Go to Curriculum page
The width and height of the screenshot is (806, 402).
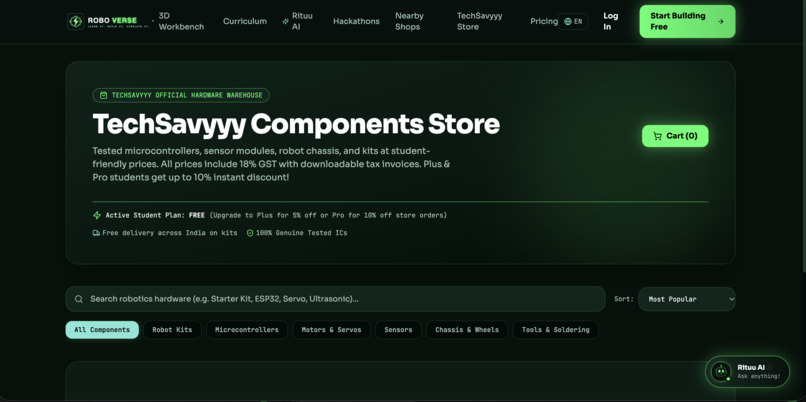[x=245, y=22]
